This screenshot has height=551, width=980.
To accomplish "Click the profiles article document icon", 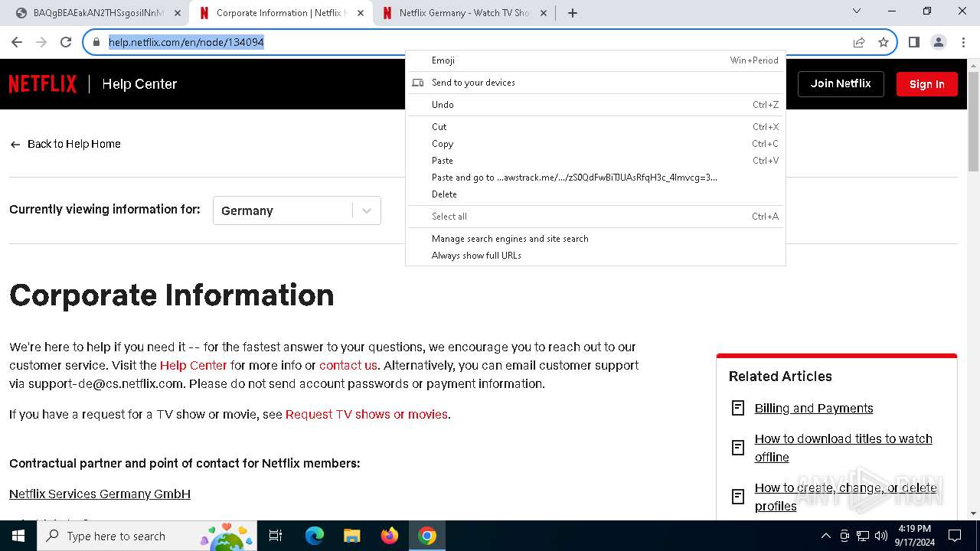I will coord(738,497).
